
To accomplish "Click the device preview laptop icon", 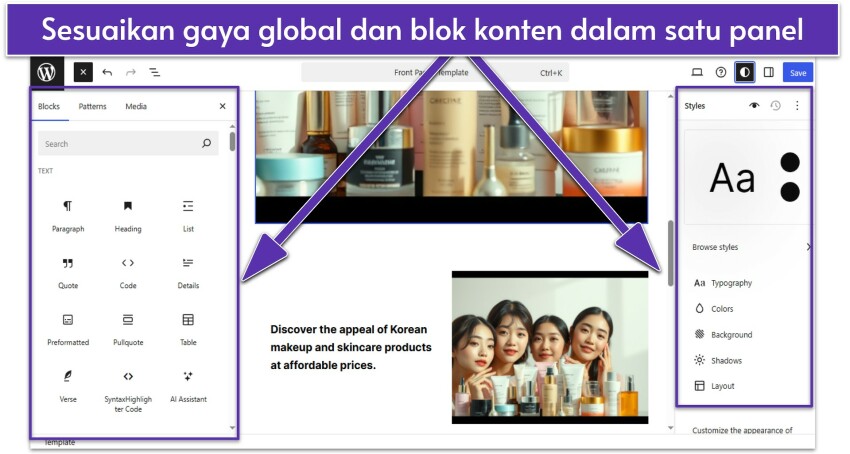I will click(x=697, y=72).
